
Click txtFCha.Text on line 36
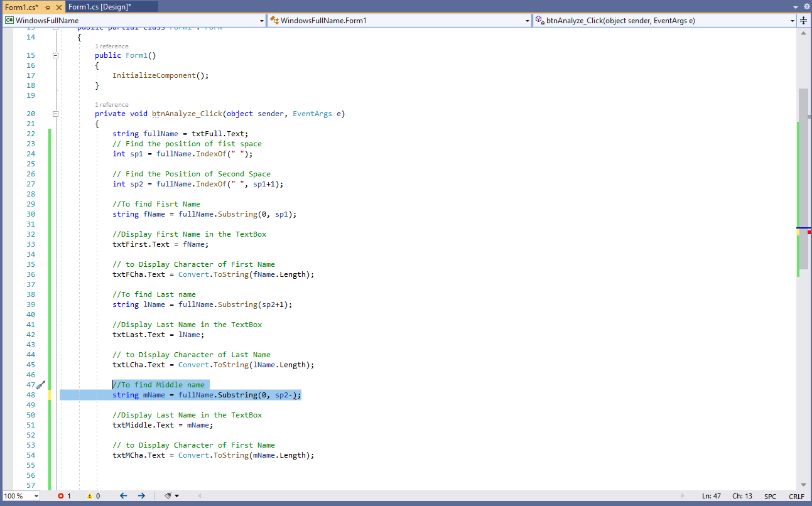tap(139, 274)
